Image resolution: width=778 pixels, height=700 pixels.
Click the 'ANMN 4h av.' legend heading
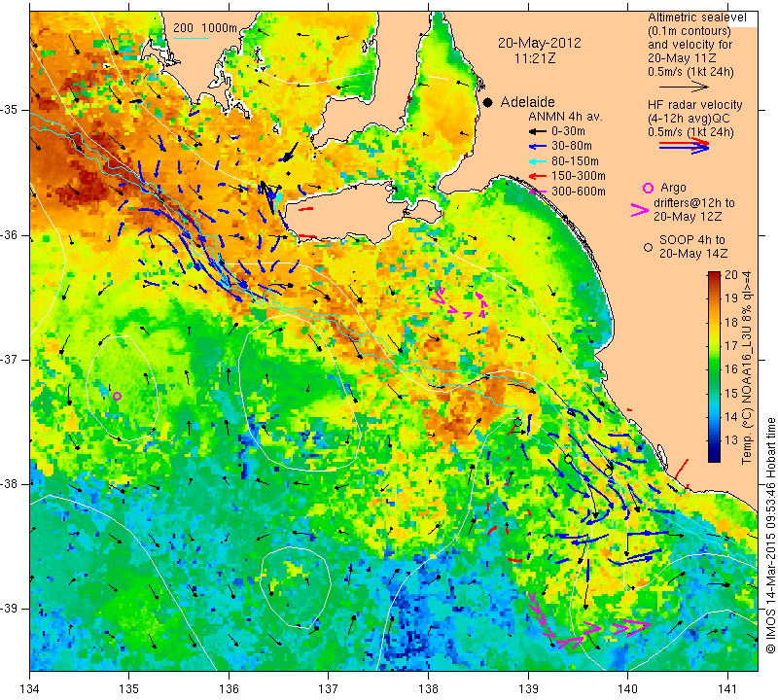565,117
